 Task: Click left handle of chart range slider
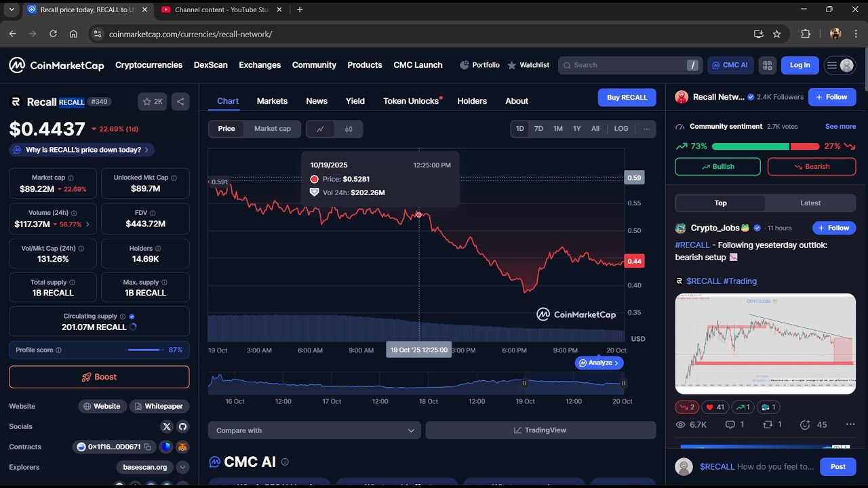(x=524, y=383)
